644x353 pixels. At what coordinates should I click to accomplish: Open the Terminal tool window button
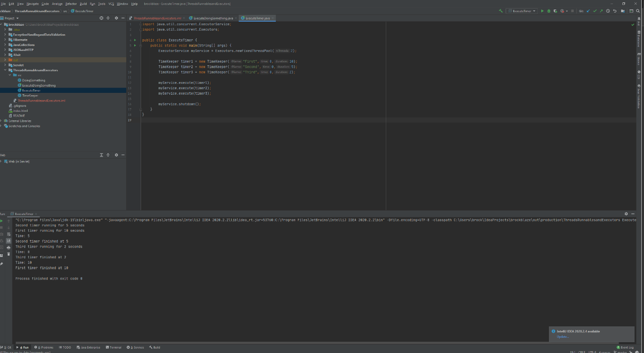click(x=114, y=347)
